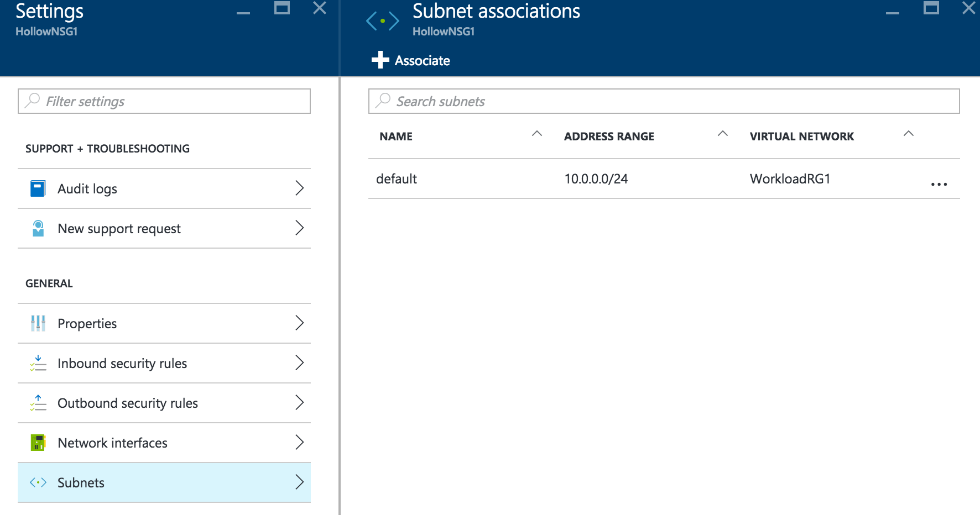Sort by VIRTUAL NETWORK column arrow
980x515 pixels.
click(x=908, y=134)
